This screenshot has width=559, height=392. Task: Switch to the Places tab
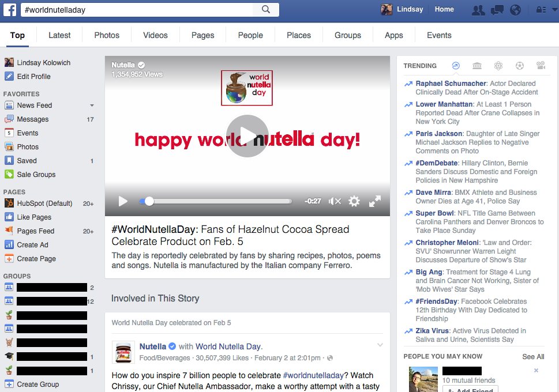tap(299, 35)
